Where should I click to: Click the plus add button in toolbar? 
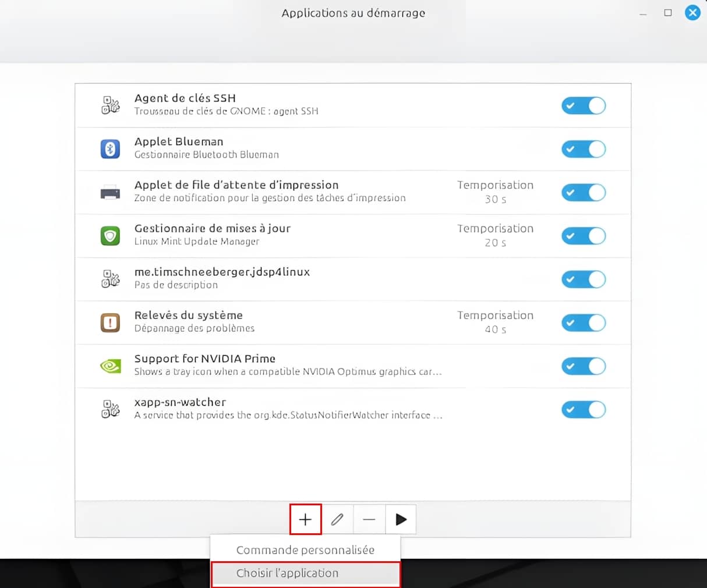click(x=305, y=519)
